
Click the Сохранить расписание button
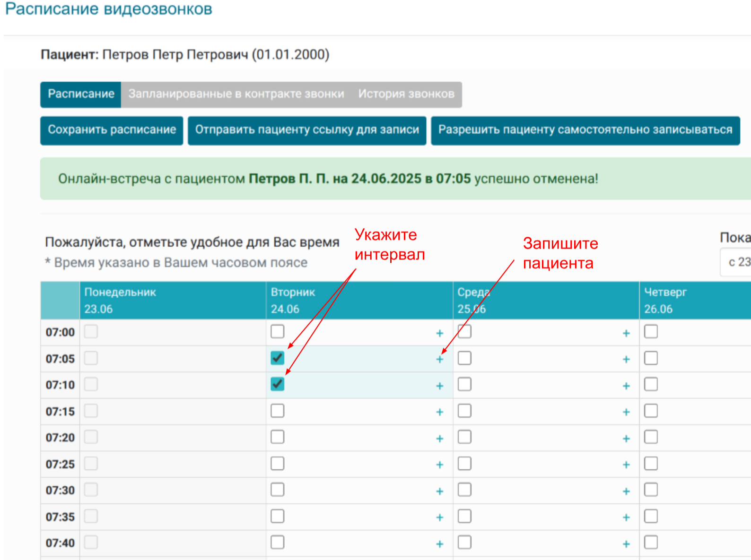[112, 130]
